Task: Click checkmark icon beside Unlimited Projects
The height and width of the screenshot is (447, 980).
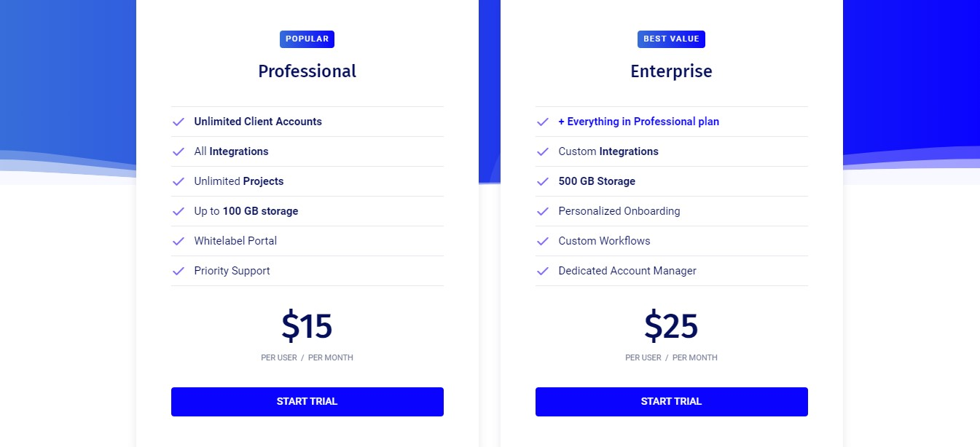Action: pyautogui.click(x=178, y=181)
